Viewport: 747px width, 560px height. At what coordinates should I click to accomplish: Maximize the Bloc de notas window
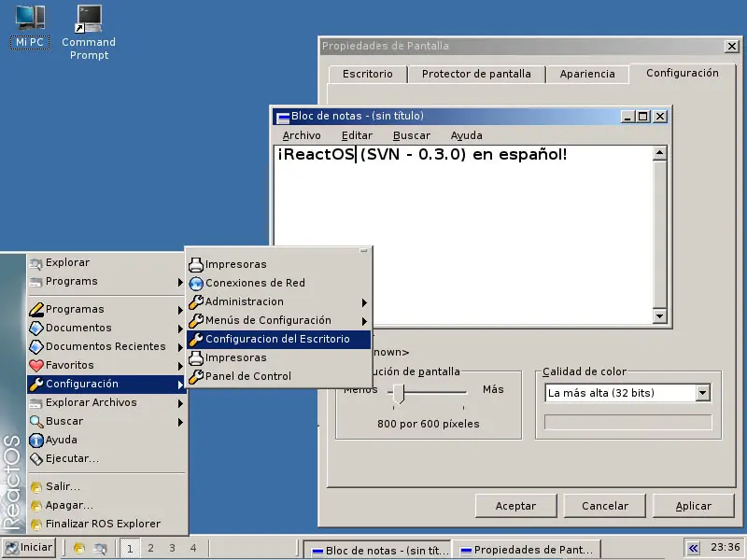tap(643, 117)
